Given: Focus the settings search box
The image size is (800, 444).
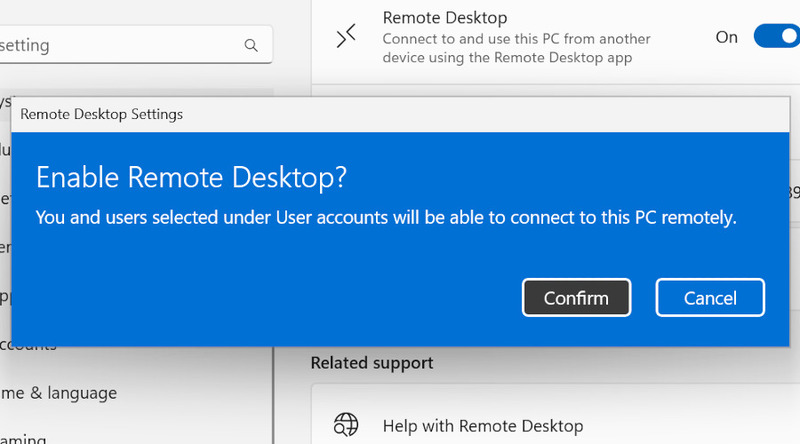Looking at the screenshot, I should coord(120,46).
